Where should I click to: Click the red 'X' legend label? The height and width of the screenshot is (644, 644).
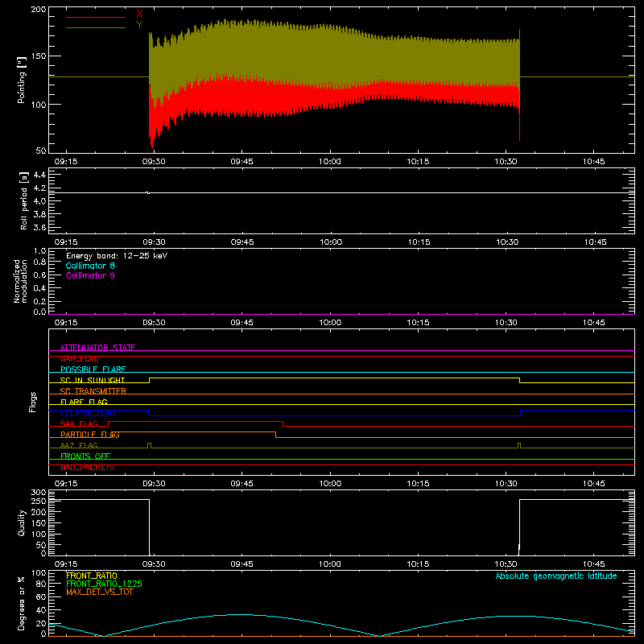(139, 14)
